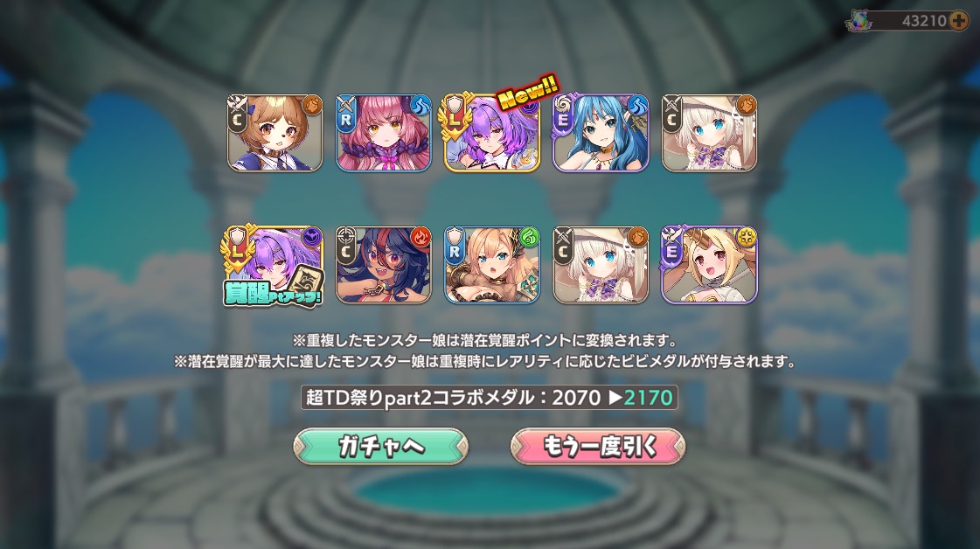Open the New!! purple-haired L rarity card
The width and height of the screenshot is (980, 549).
[x=492, y=133]
